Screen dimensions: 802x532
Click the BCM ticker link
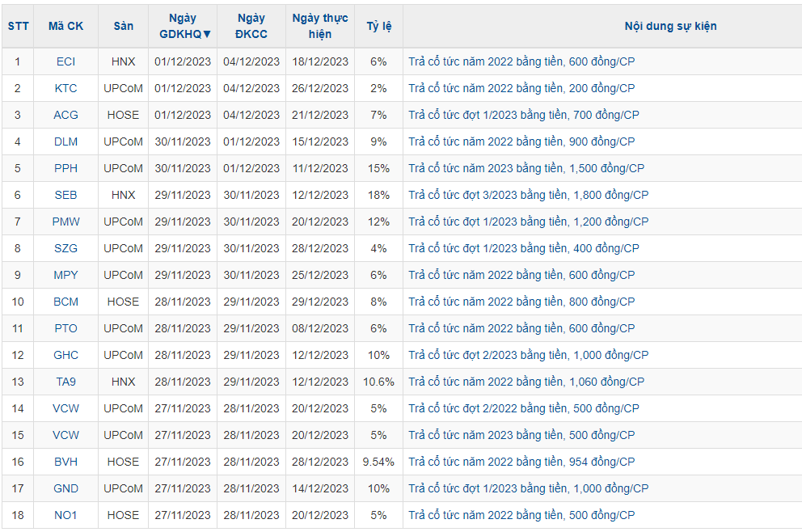pos(65,302)
